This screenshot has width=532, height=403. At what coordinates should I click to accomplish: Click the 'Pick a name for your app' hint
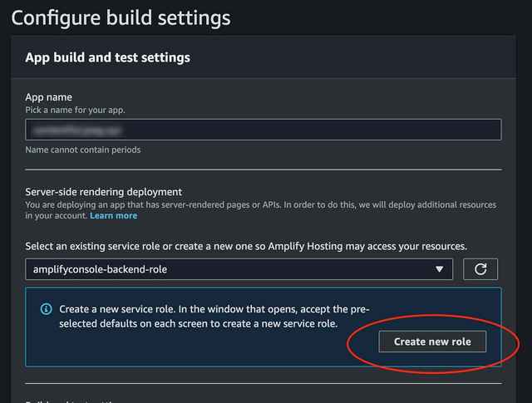click(x=75, y=111)
